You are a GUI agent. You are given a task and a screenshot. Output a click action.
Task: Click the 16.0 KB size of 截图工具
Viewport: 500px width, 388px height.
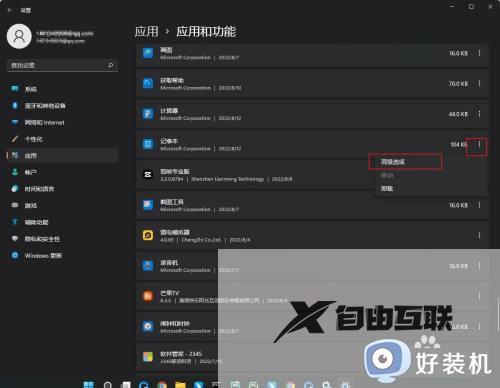pyautogui.click(x=458, y=205)
